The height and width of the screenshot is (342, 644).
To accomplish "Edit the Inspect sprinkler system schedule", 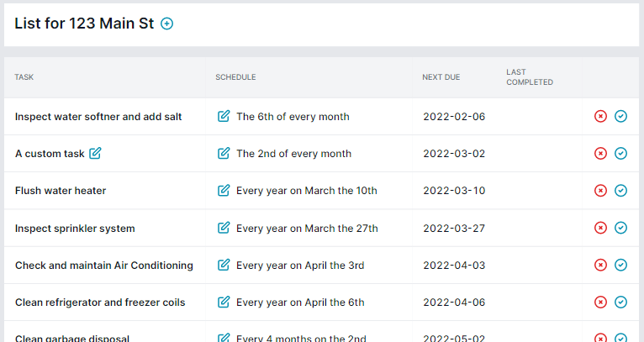I will click(223, 228).
